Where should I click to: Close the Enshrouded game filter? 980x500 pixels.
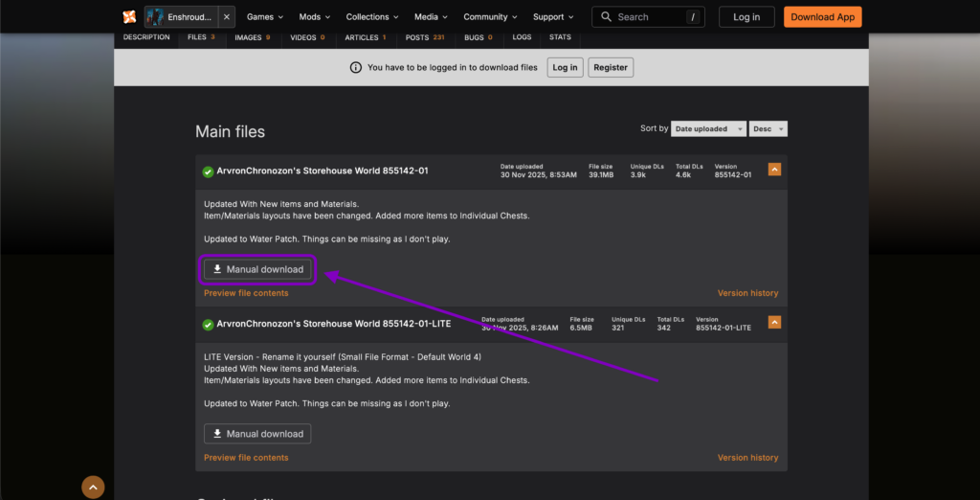point(227,17)
